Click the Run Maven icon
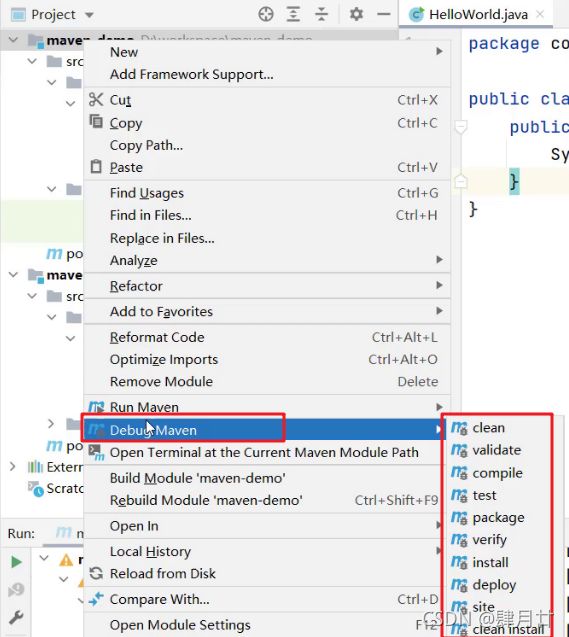Screen dimensions: 569x637 tap(96, 407)
